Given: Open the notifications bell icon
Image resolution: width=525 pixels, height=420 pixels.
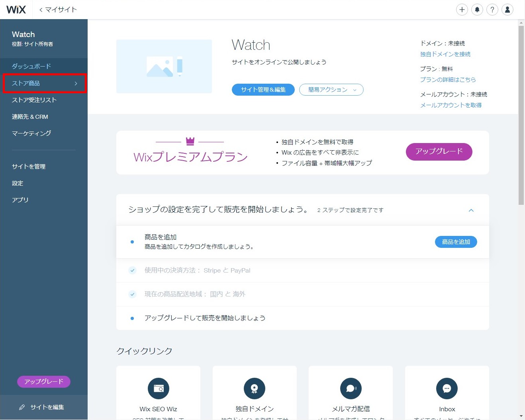Looking at the screenshot, I should (477, 10).
